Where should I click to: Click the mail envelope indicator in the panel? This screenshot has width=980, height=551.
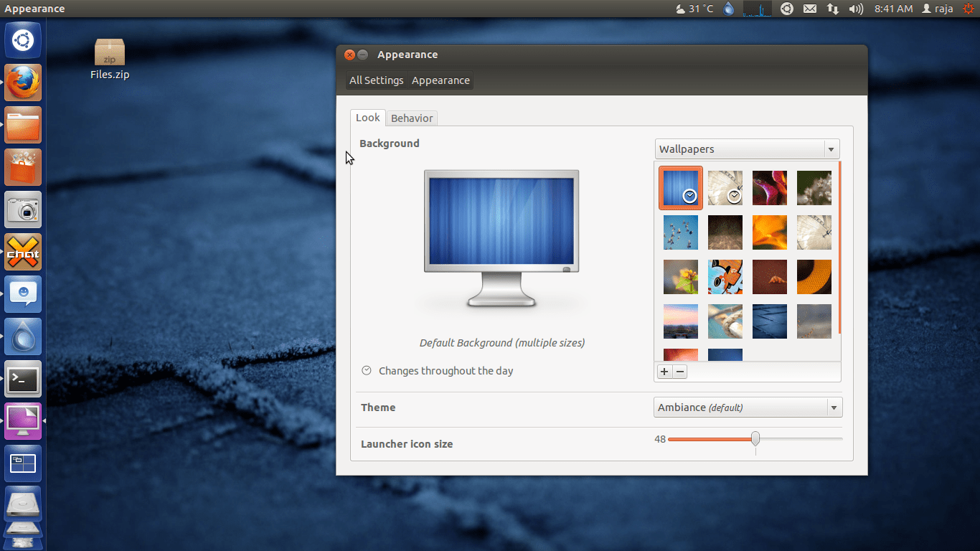click(x=809, y=9)
